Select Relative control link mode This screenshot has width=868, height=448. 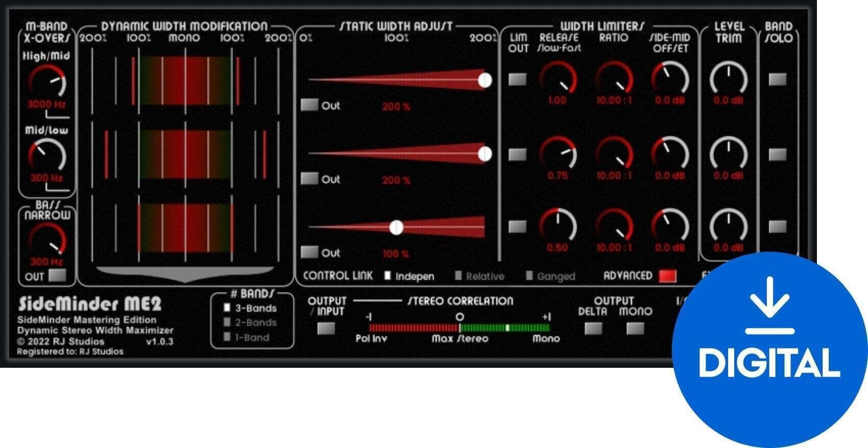point(479,276)
